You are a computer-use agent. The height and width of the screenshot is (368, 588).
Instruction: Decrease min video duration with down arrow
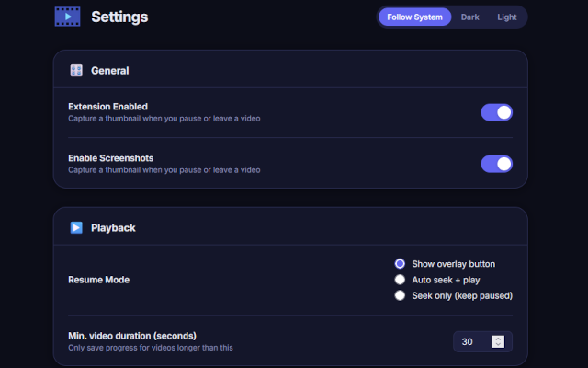coord(498,345)
